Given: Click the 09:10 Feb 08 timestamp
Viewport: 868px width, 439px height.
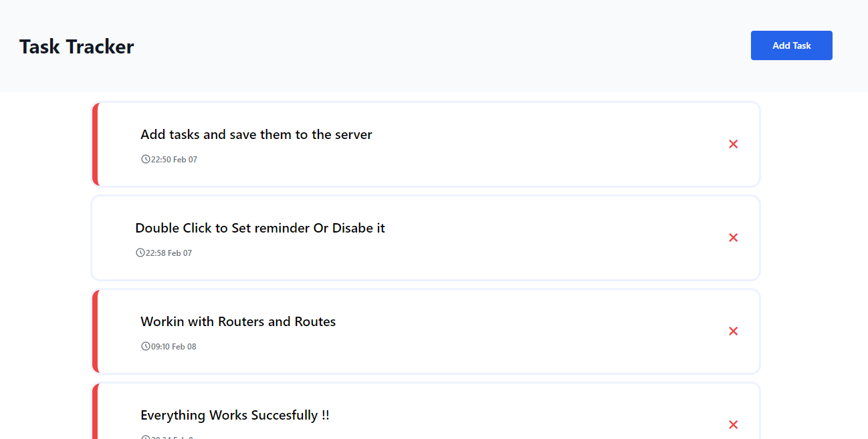Looking at the screenshot, I should click(174, 347).
